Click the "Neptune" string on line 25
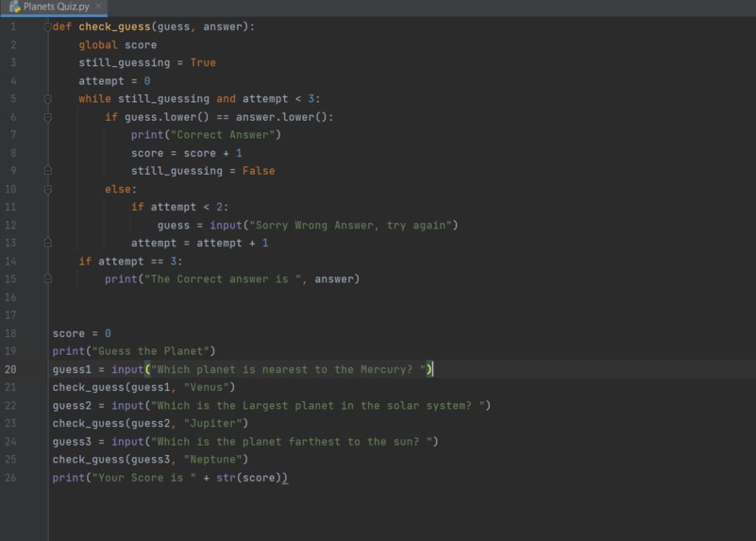The height and width of the screenshot is (541, 756). pos(212,460)
